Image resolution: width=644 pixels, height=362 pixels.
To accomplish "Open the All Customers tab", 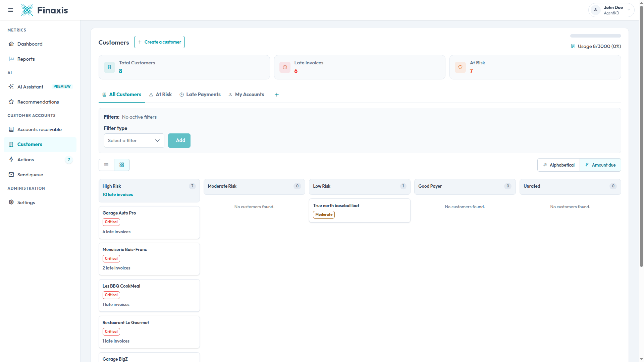I will [122, 95].
